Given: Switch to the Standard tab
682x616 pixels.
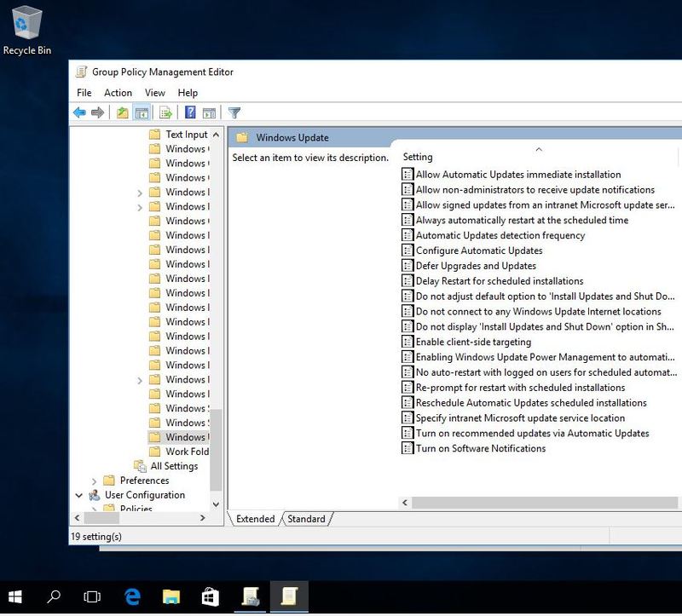Looking at the screenshot, I should (x=305, y=518).
